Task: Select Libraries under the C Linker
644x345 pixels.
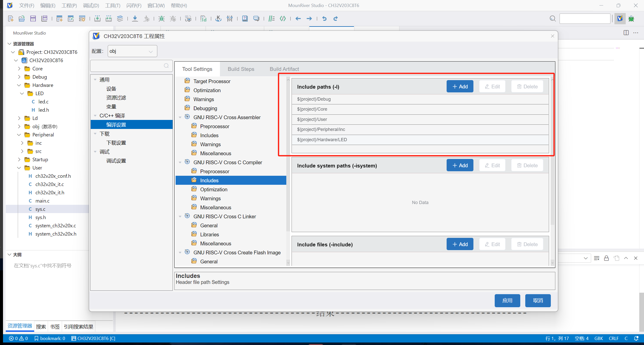Action: coord(209,235)
